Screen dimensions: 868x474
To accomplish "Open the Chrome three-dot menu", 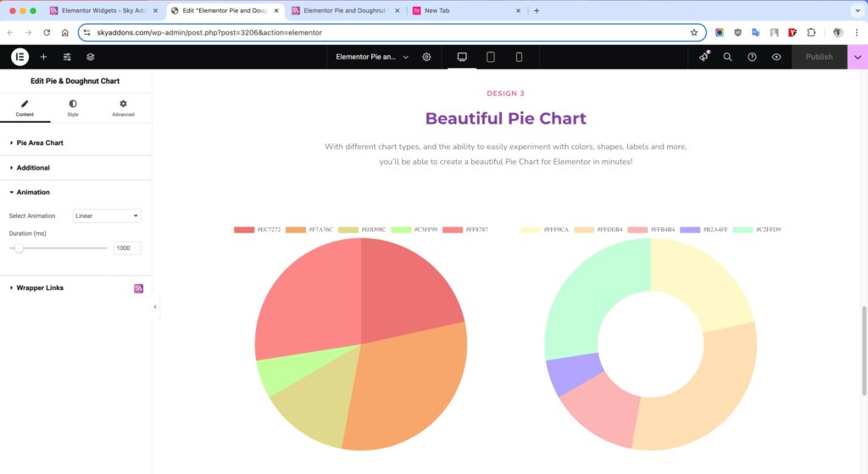I will (856, 33).
